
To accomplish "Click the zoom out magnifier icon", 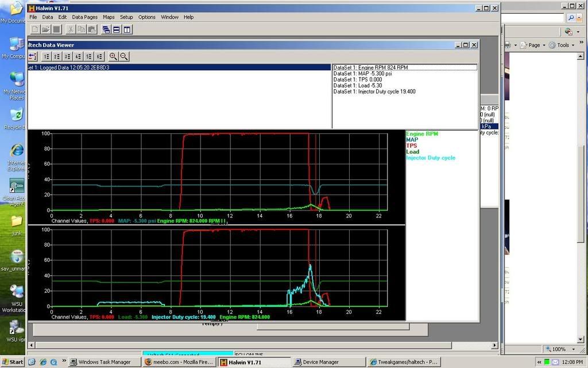I will click(x=123, y=56).
